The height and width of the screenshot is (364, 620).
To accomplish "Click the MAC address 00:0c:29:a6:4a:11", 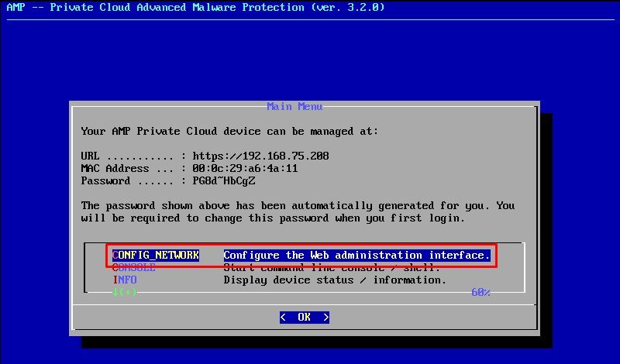I will [x=245, y=168].
